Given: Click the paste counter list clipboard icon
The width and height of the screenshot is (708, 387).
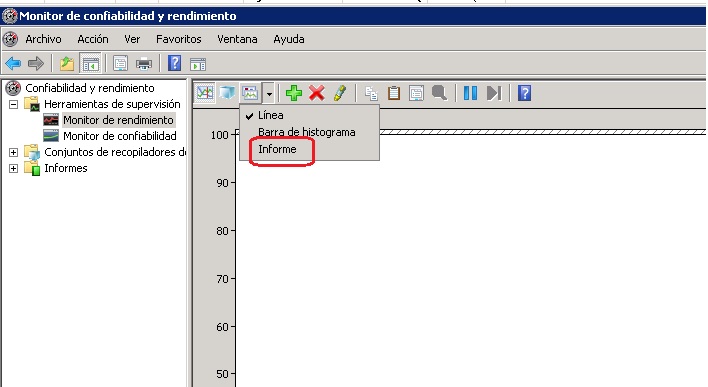Looking at the screenshot, I should coord(394,93).
